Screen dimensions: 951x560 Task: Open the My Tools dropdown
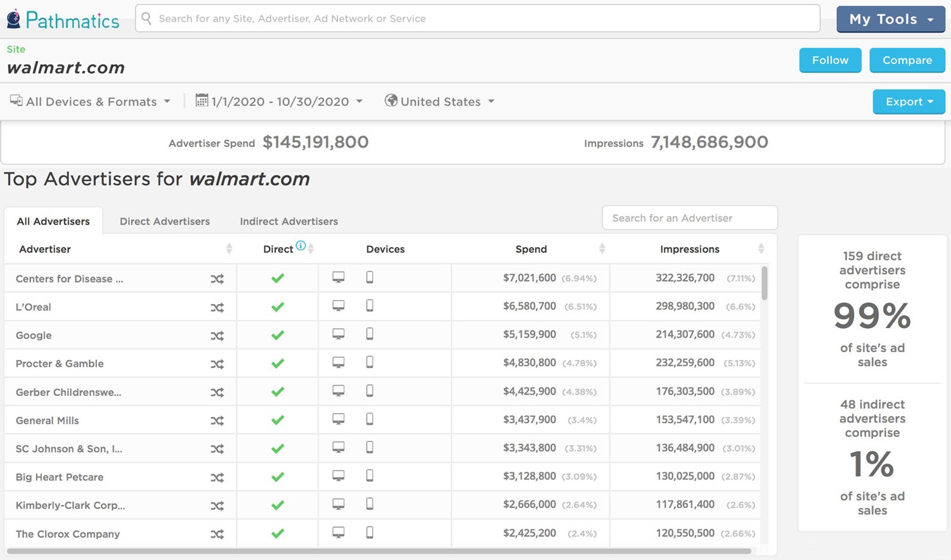pyautogui.click(x=891, y=19)
